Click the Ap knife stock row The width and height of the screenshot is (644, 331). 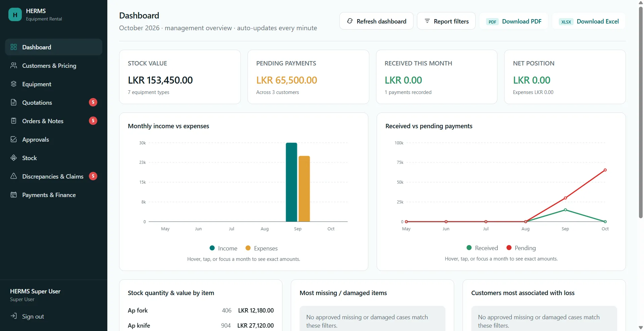[x=201, y=325]
